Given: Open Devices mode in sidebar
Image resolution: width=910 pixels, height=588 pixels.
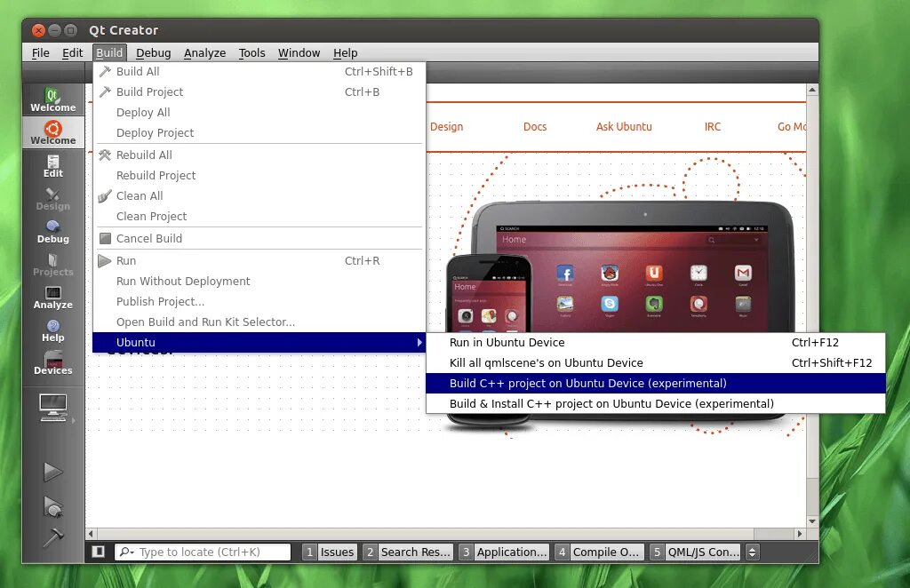Looking at the screenshot, I should point(52,363).
